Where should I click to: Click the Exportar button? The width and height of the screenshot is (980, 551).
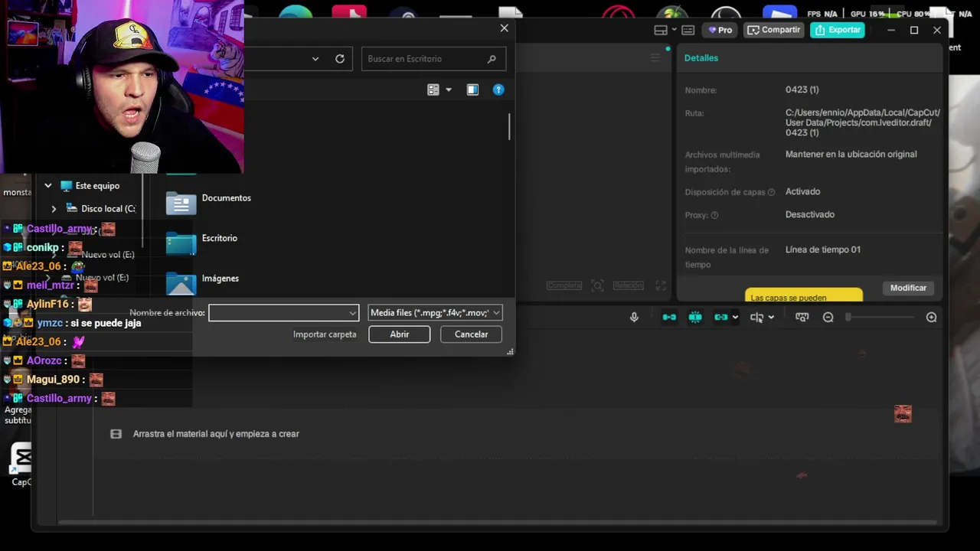click(x=838, y=30)
